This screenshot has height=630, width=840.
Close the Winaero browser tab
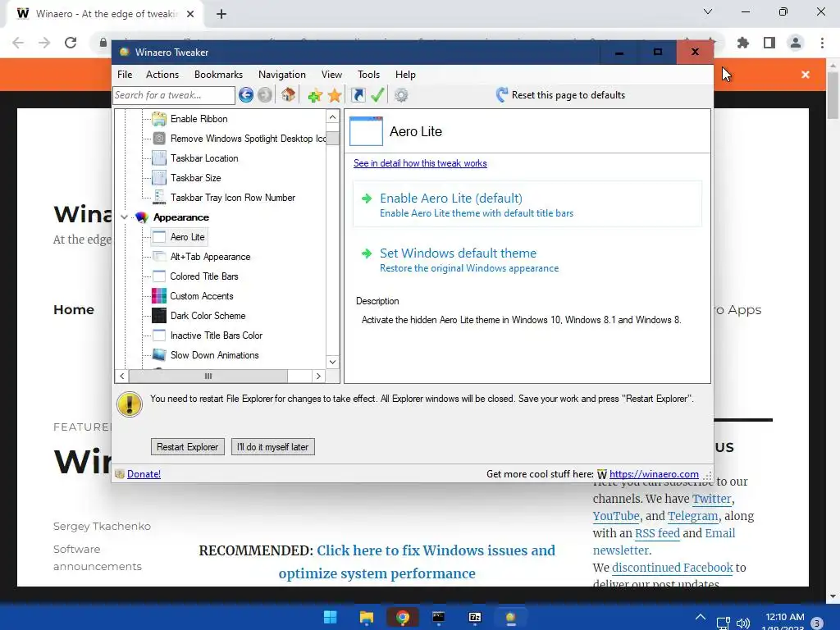[190, 14]
